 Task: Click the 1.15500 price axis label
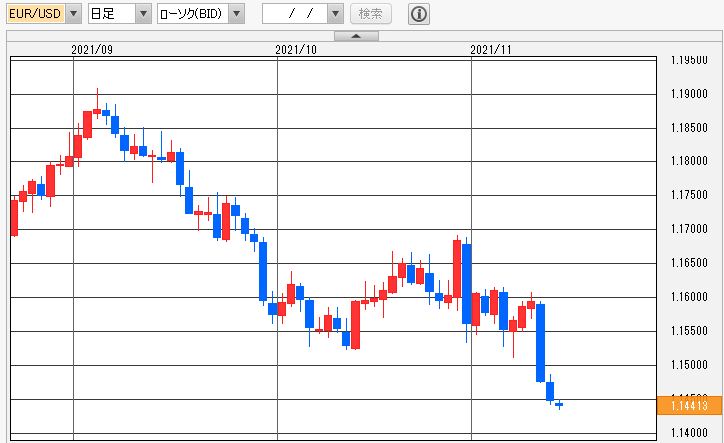[689, 331]
